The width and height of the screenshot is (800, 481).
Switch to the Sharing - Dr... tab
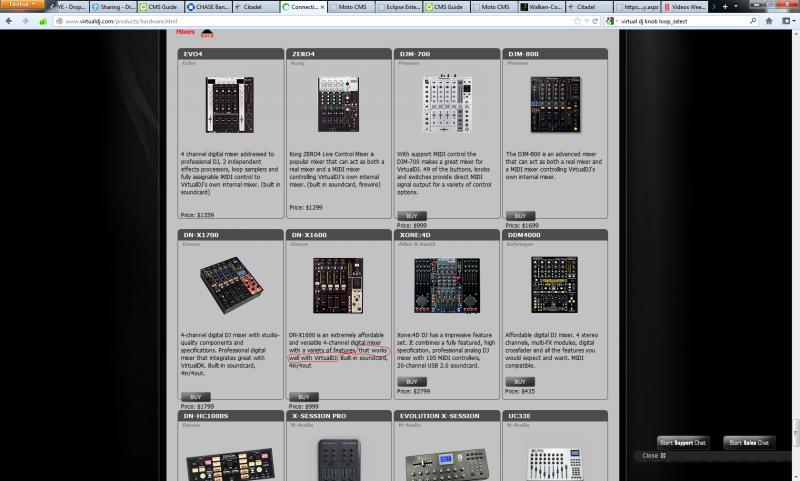[x=113, y=7]
